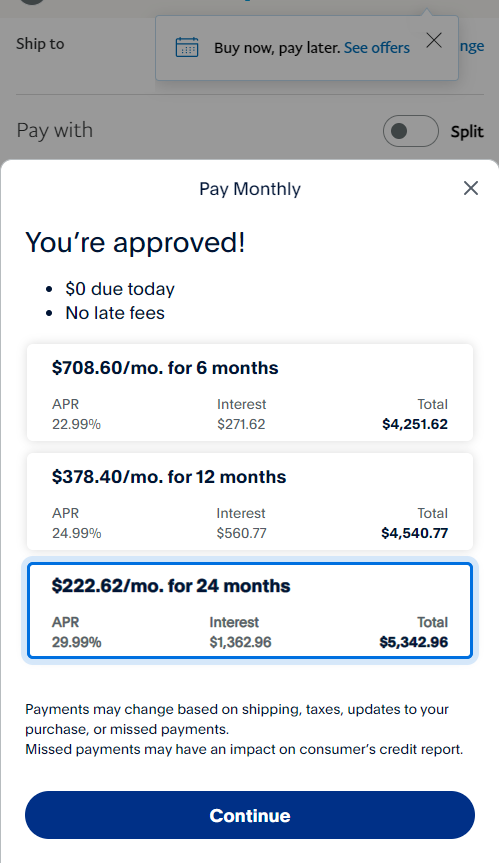Viewport: 499px width, 863px height.
Task: Choose the $378.40/mo. for 12 months plan
Action: click(250, 501)
